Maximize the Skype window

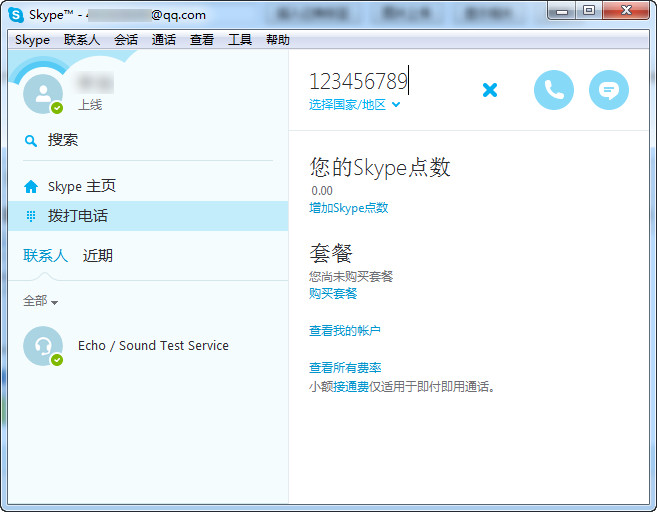pos(589,10)
